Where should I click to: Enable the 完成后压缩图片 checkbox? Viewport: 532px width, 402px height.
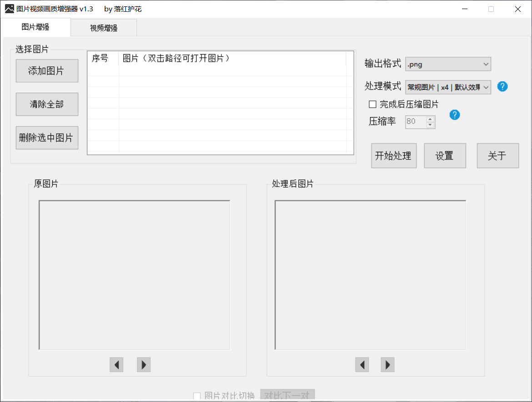pyautogui.click(x=373, y=104)
